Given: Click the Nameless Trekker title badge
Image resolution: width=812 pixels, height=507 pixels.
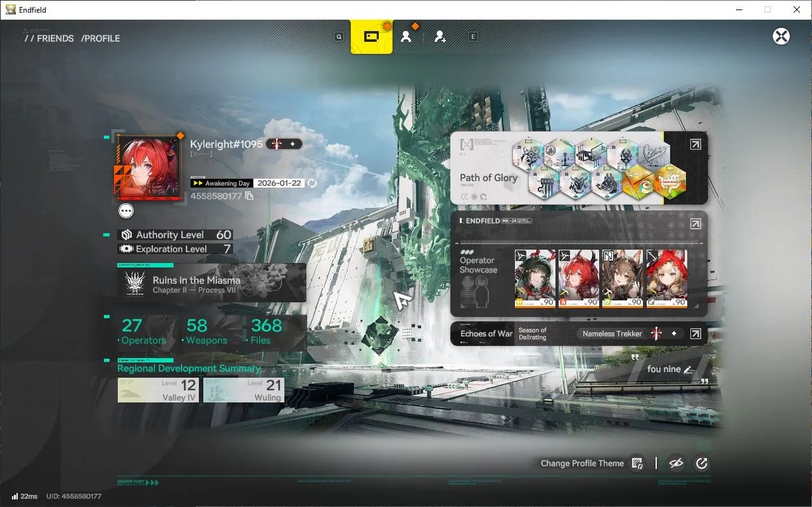Looking at the screenshot, I should tap(631, 333).
